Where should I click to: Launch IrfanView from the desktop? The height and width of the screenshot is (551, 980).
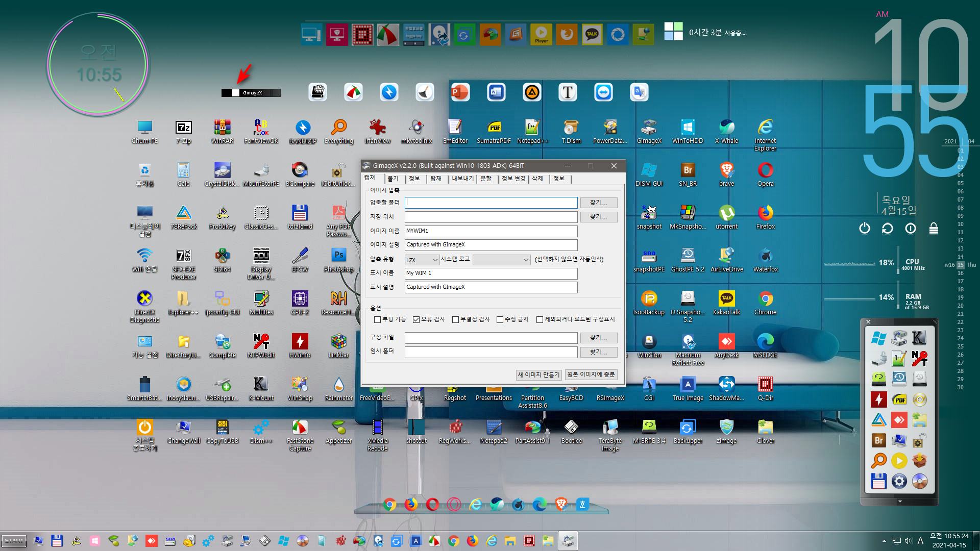tap(378, 132)
